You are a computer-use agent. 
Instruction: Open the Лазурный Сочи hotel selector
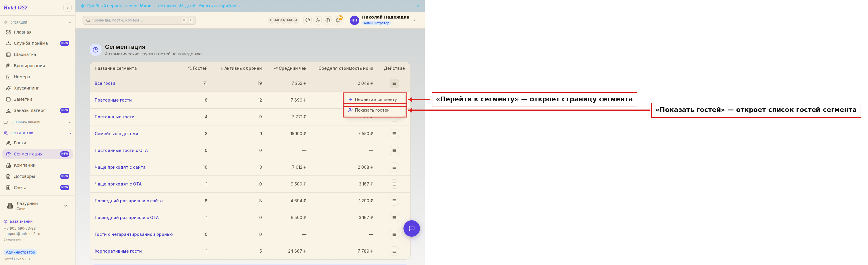37,206
